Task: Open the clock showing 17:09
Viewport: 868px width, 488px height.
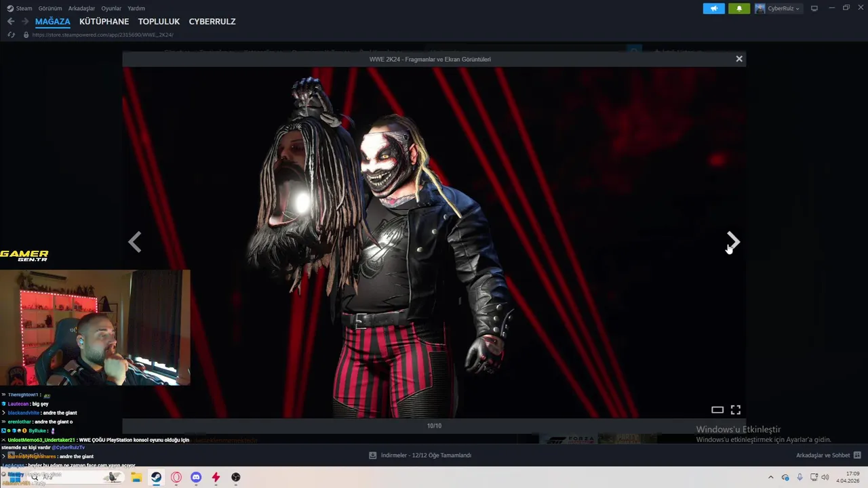Action: point(848,477)
